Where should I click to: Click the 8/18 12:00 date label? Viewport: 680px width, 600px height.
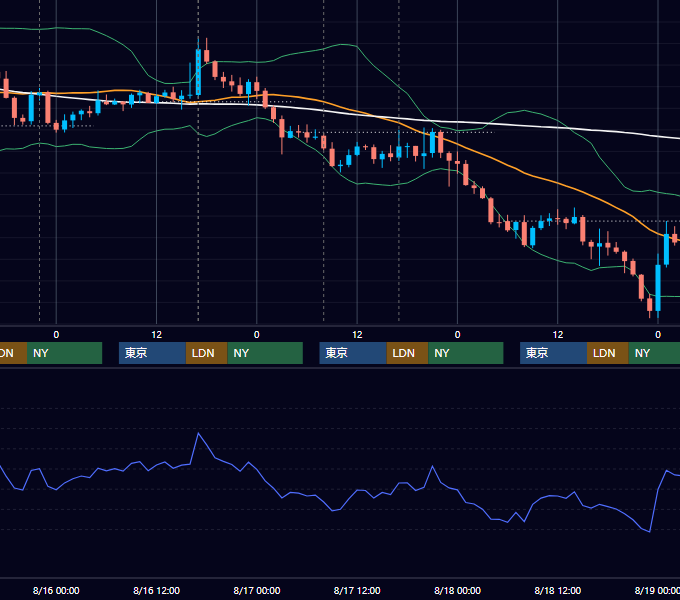tap(558, 590)
